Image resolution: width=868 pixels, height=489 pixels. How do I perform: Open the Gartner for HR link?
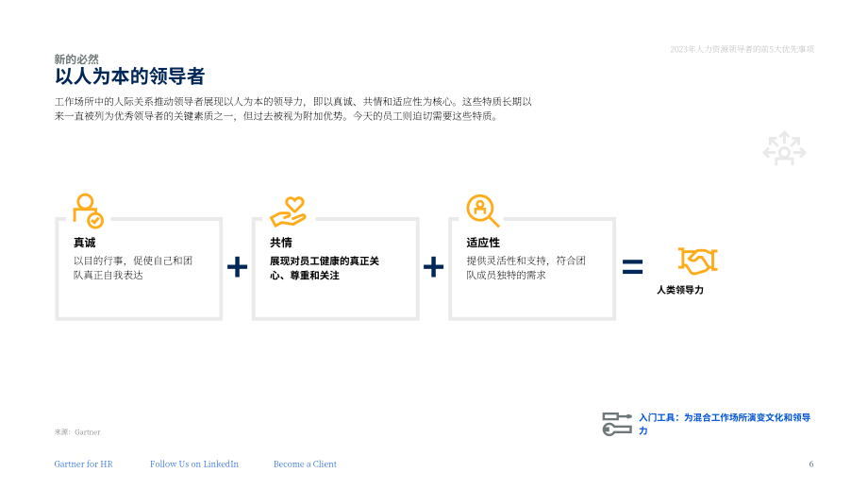click(84, 464)
